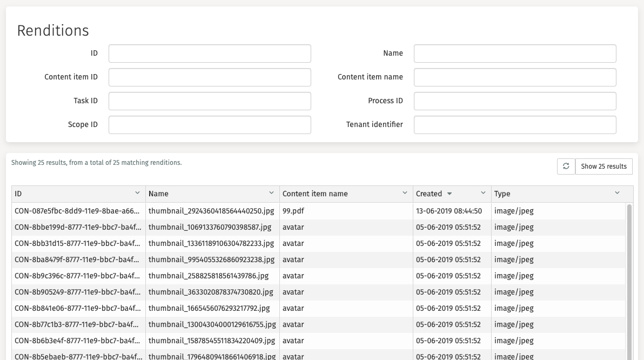Screen dimensions: 644x360
Task: Open the Type column menu chevron
Action: [x=618, y=194]
